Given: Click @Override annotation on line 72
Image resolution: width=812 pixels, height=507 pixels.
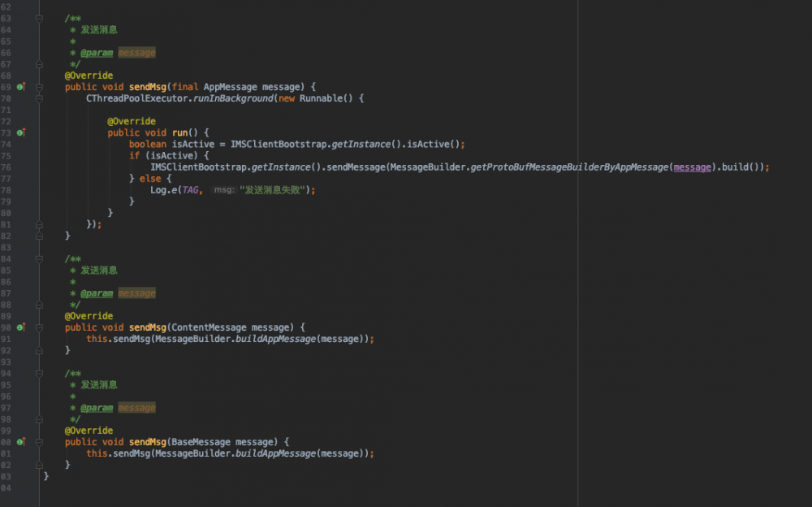Looking at the screenshot, I should (x=132, y=121).
